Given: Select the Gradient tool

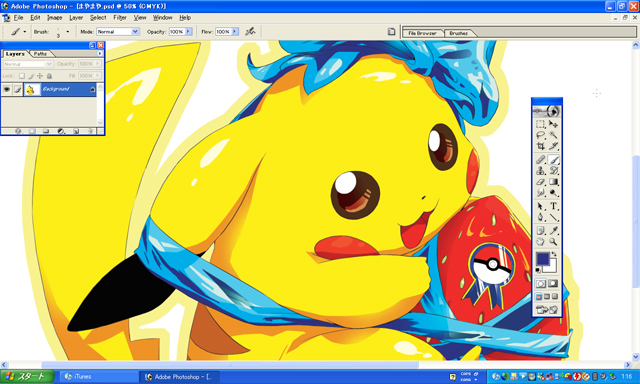Looking at the screenshot, I should [x=553, y=182].
